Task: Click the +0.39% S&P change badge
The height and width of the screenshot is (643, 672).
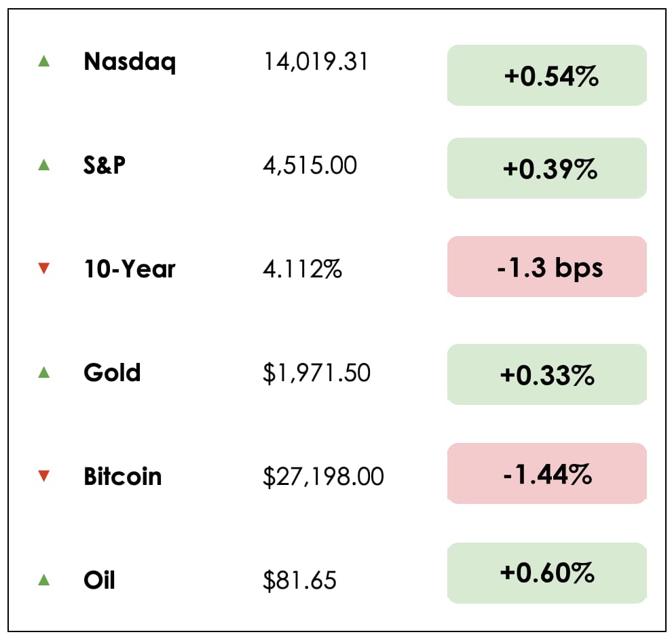Action: (547, 168)
